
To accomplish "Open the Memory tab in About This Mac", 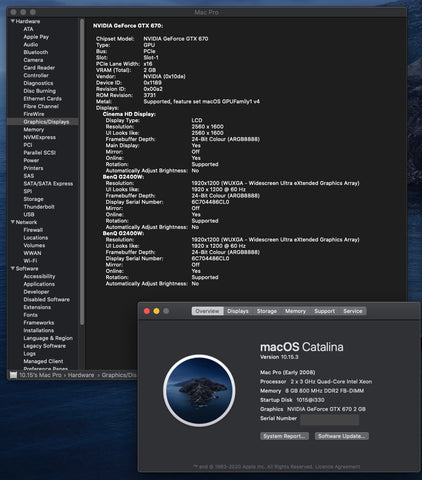I will (295, 311).
